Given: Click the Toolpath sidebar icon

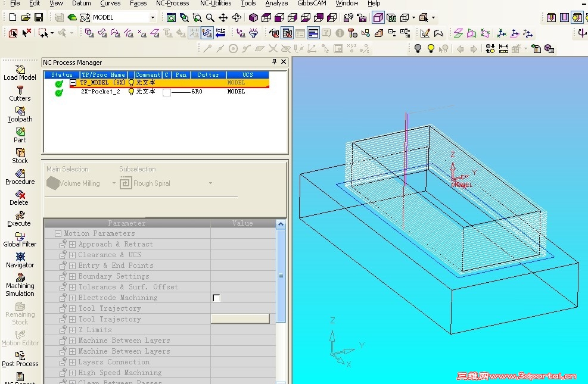Looking at the screenshot, I should pos(20,115).
